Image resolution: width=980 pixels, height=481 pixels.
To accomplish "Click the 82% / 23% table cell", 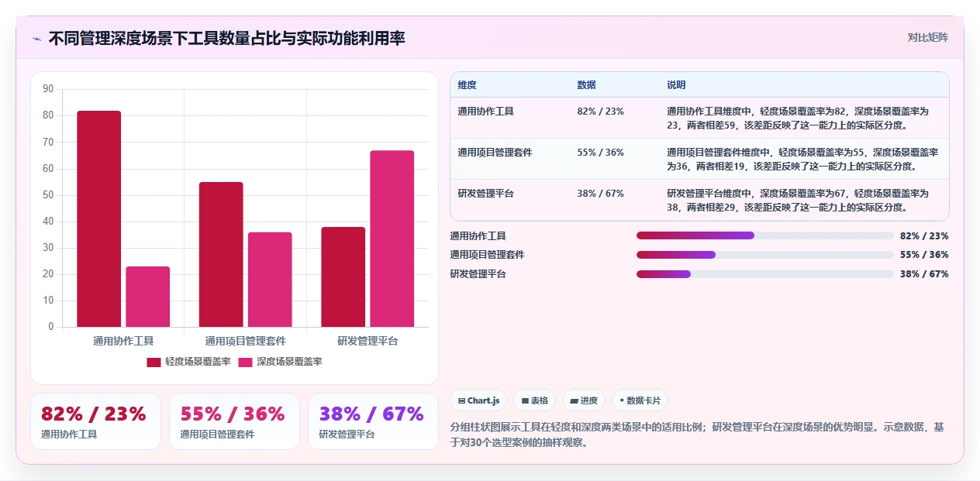I will pos(601,112).
